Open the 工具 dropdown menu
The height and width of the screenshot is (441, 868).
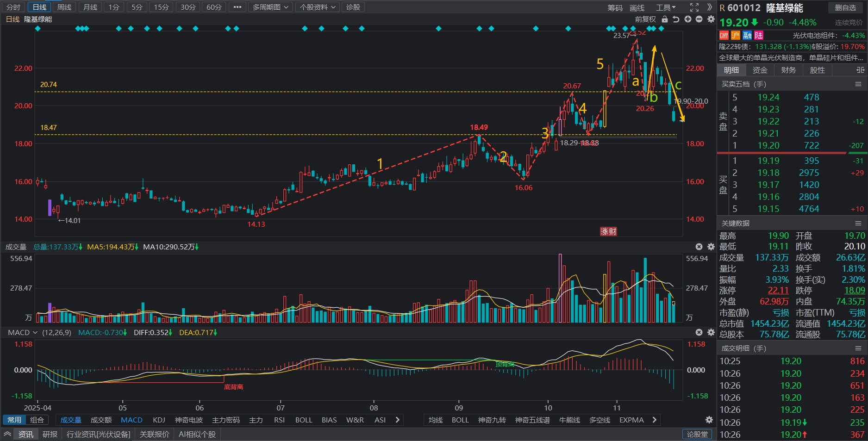pos(666,7)
